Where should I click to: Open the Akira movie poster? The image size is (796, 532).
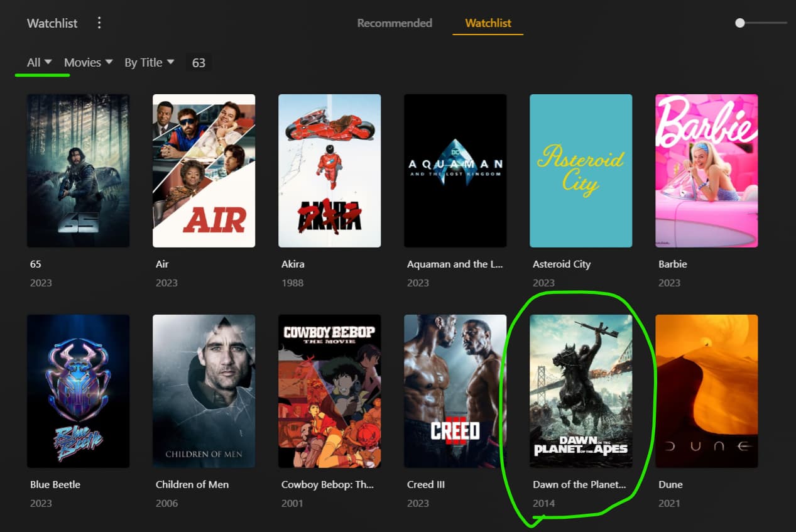[330, 171]
